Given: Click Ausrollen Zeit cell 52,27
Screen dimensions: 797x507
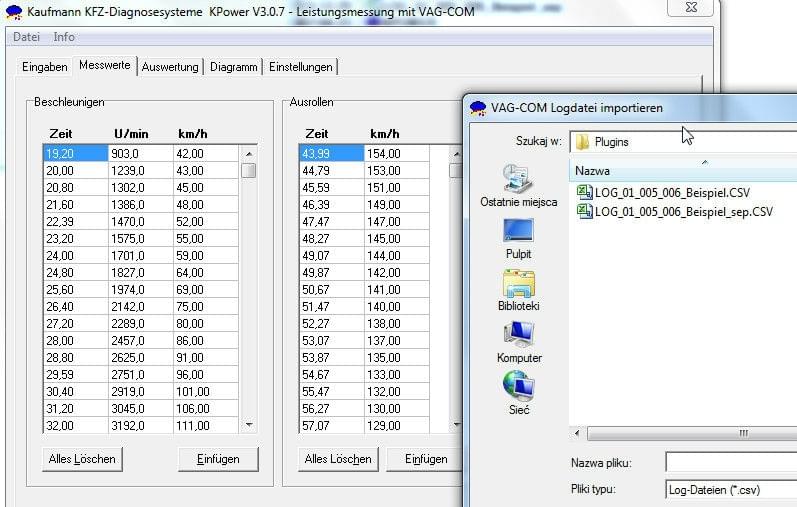Looking at the screenshot, I should tap(332, 324).
